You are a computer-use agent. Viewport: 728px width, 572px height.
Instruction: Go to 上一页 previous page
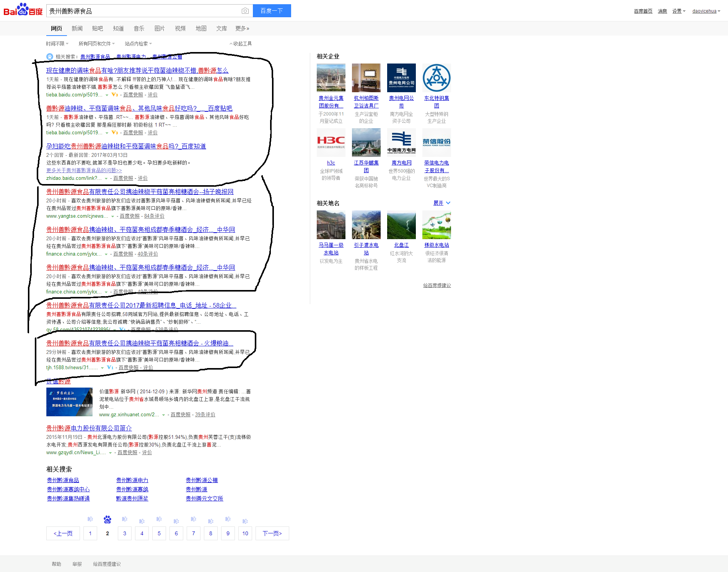coord(63,533)
